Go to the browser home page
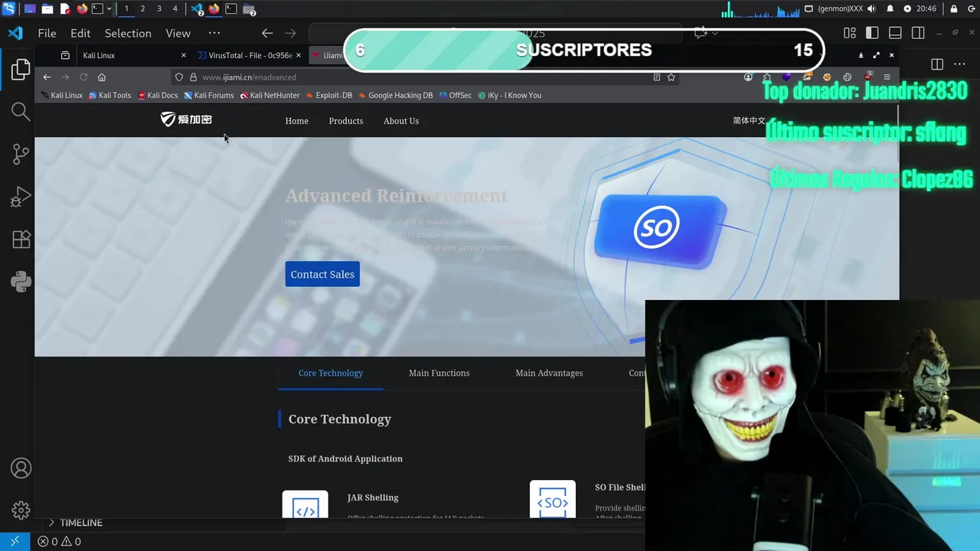Image resolution: width=980 pixels, height=551 pixels. click(x=102, y=77)
